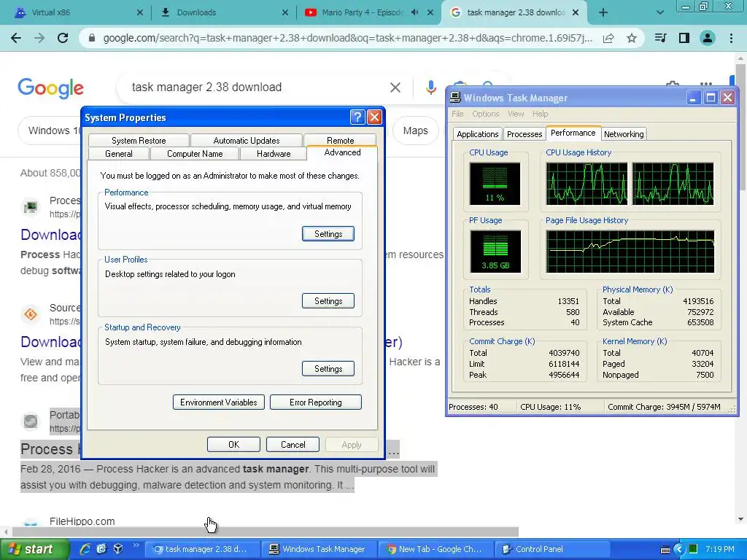
Task: Open the System Restore tab
Action: tap(139, 141)
